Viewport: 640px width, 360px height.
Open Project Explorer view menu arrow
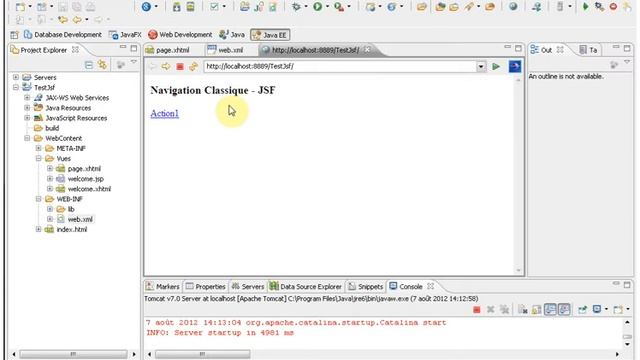tap(134, 62)
